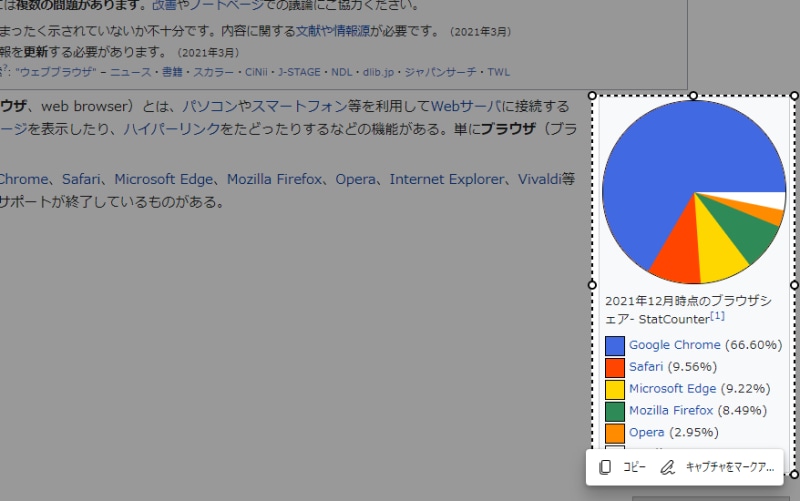800x501 pixels.
Task: Open the Opera legend link
Action: pyautogui.click(x=646, y=433)
